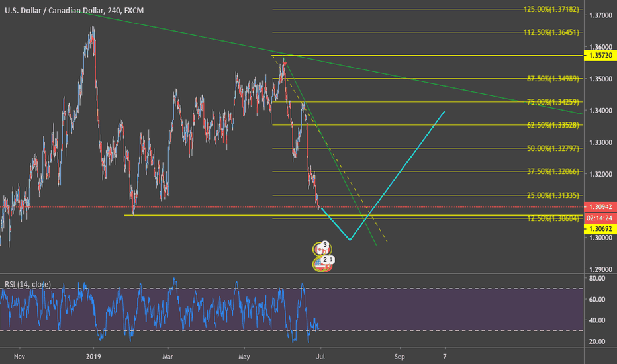Select the 87.50%(1.34989) Fibonacci level label
The image size is (617, 364).
553,79
